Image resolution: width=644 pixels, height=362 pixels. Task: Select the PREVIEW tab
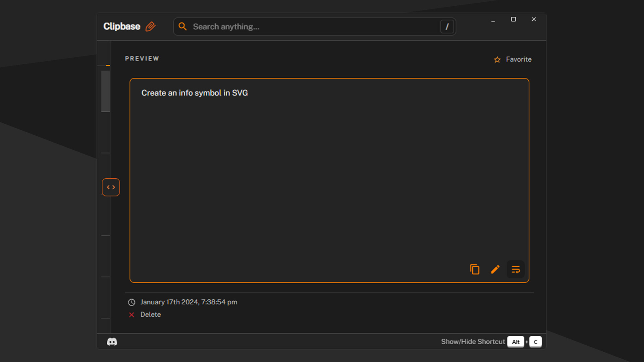[142, 58]
